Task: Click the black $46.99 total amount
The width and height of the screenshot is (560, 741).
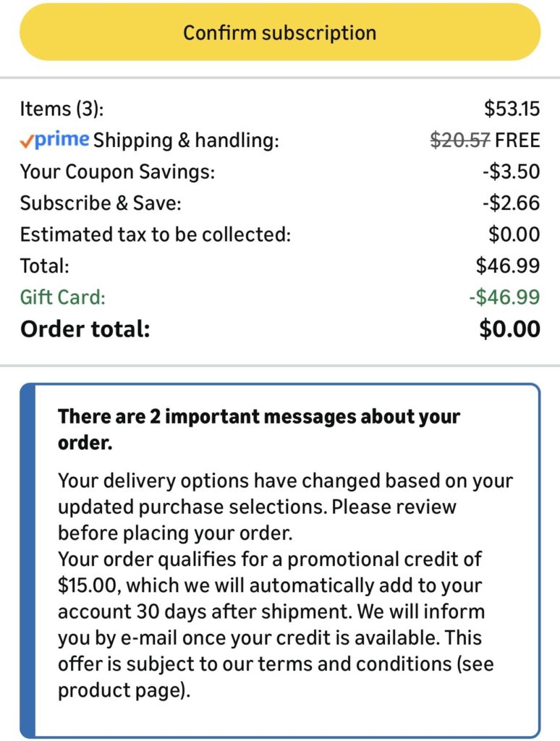Action: (x=508, y=266)
